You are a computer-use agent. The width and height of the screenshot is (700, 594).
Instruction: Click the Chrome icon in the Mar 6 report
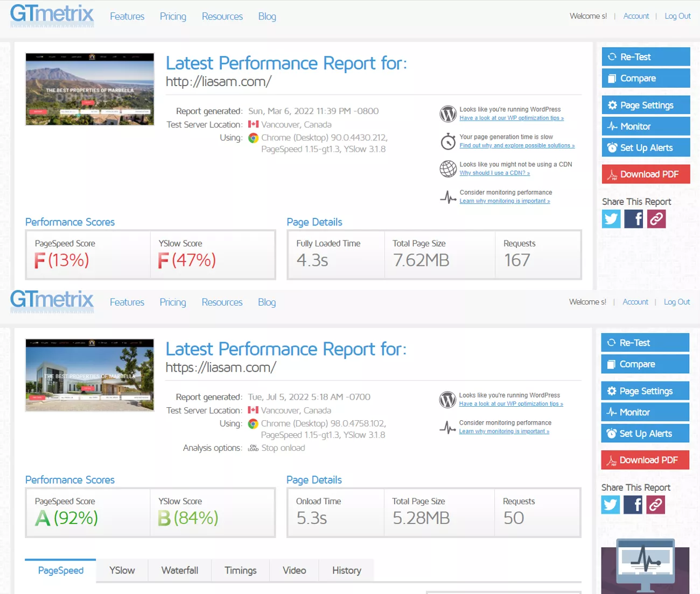pos(253,138)
